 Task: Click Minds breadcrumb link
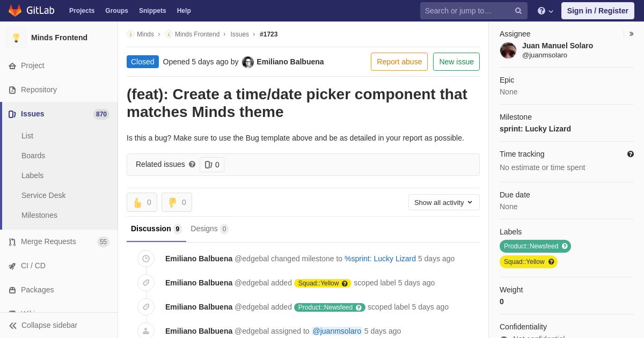coord(145,34)
